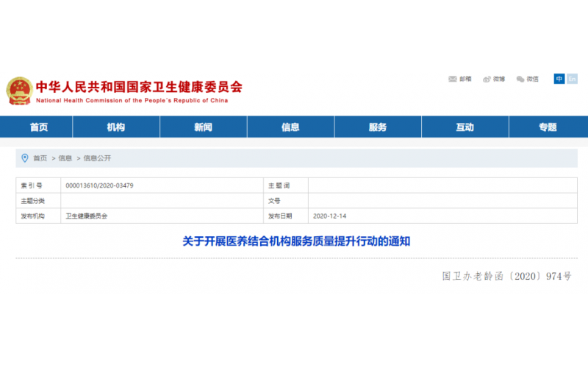Image resolution: width=588 pixels, height=368 pixels.
Task: Open the 服务 nav tab
Action: (x=378, y=127)
